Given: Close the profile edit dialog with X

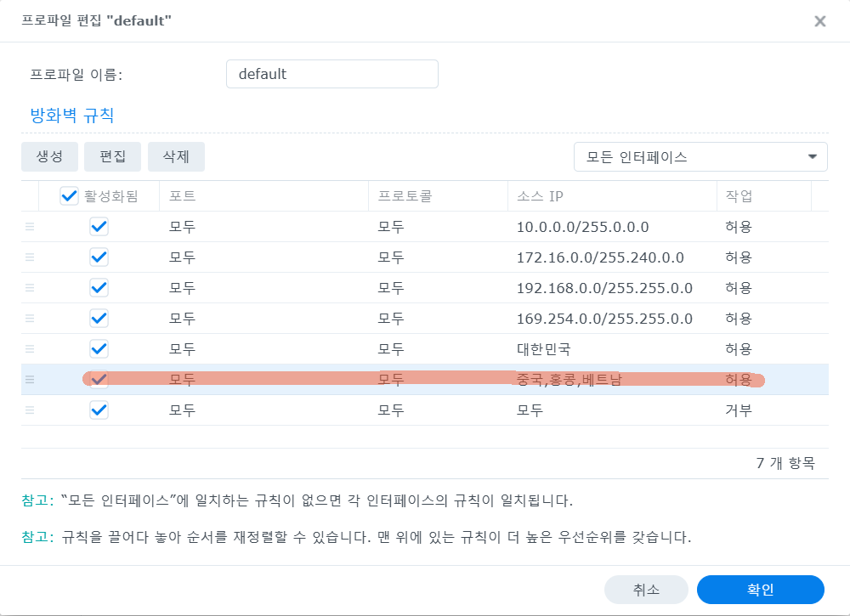Looking at the screenshot, I should point(819,21).
